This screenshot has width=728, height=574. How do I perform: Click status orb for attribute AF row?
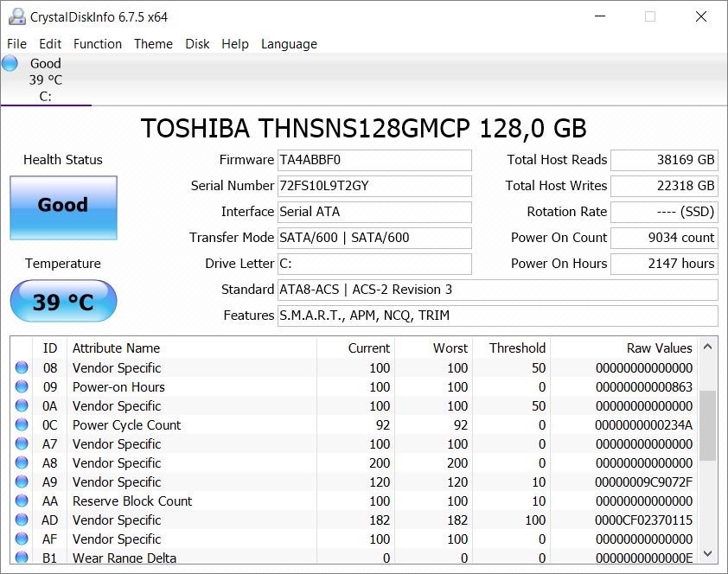coord(22,539)
